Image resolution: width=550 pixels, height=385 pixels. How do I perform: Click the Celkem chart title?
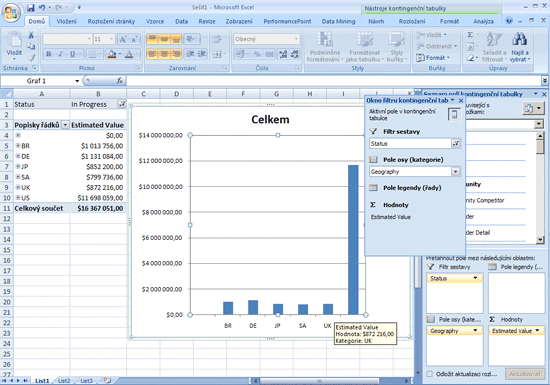(270, 120)
